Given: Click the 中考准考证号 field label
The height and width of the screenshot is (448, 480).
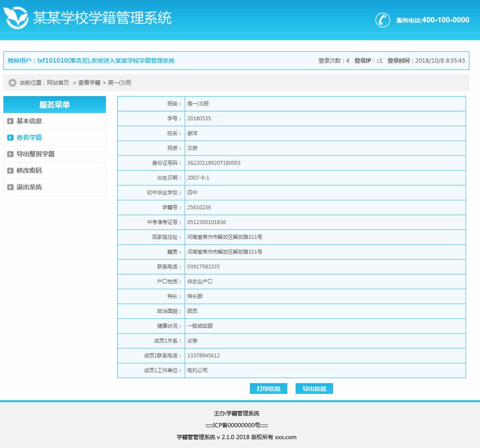Looking at the screenshot, I should [x=164, y=222].
